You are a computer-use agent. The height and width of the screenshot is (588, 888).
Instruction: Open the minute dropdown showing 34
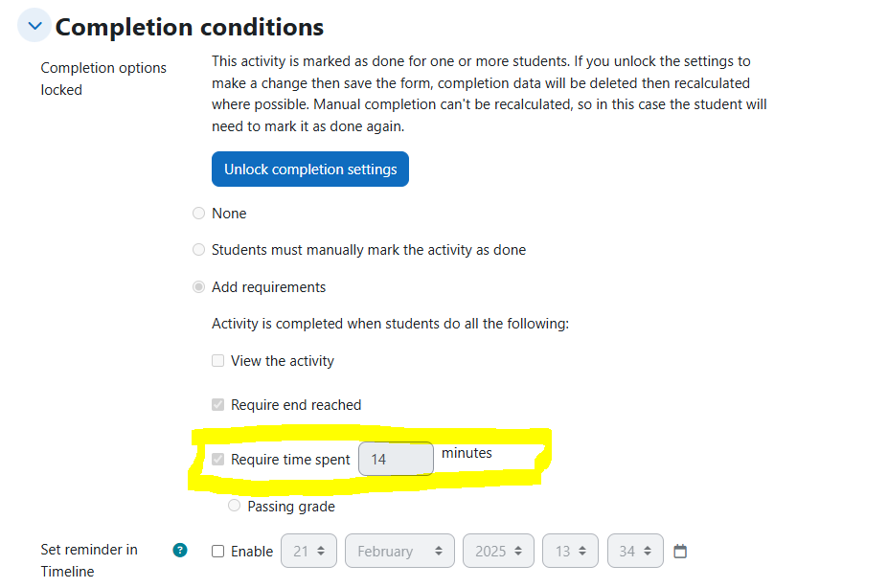coord(635,551)
